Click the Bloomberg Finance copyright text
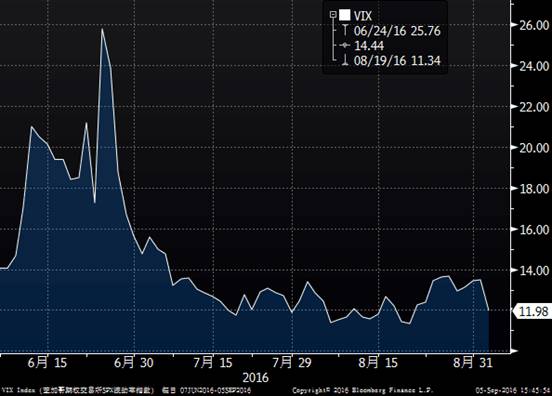Screen dimensions: 552x396 (363, 390)
